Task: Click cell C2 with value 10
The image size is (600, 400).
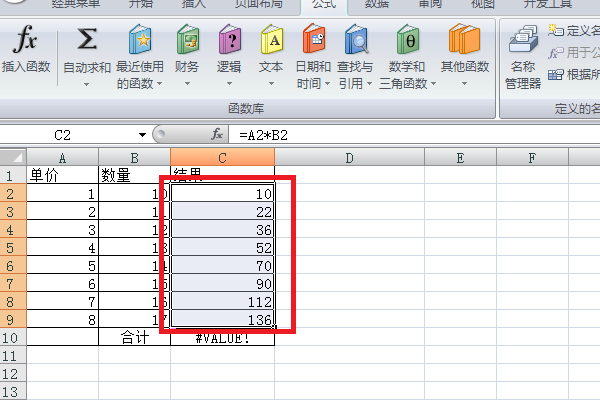Action: tap(222, 193)
